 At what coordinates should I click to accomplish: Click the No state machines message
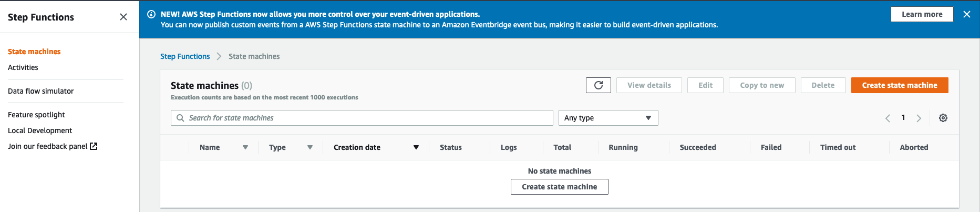coord(560,171)
